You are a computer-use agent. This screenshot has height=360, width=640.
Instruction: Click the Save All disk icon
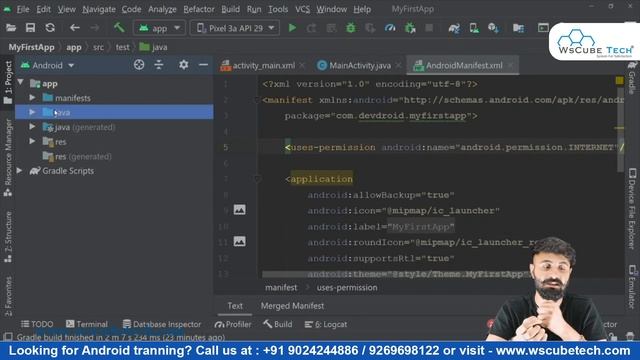tap(30, 28)
